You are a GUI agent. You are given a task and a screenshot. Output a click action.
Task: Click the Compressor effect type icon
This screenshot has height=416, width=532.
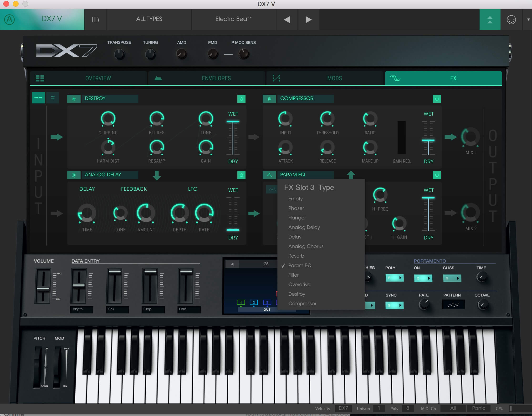click(x=269, y=99)
